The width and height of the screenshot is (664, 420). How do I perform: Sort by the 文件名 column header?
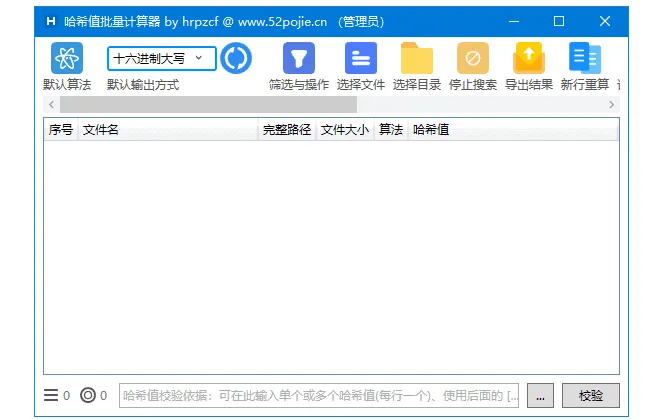pos(168,130)
